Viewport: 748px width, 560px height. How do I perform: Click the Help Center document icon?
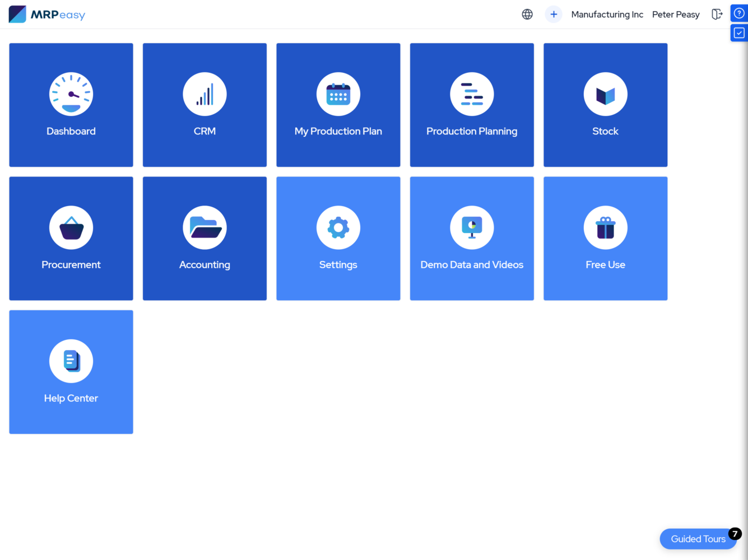pyautogui.click(x=71, y=361)
